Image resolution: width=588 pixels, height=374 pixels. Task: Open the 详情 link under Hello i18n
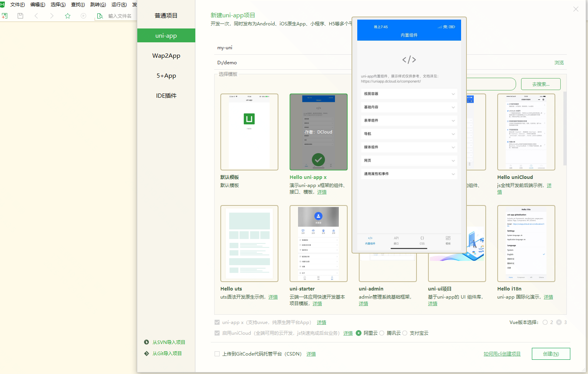click(x=548, y=297)
